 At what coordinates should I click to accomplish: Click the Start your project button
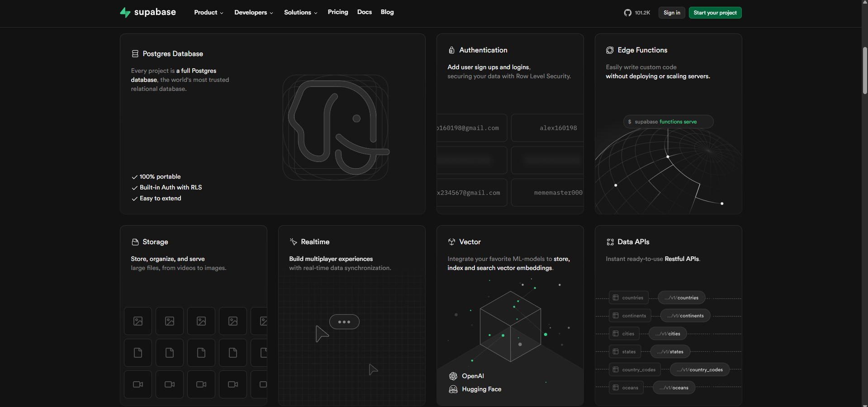point(715,13)
